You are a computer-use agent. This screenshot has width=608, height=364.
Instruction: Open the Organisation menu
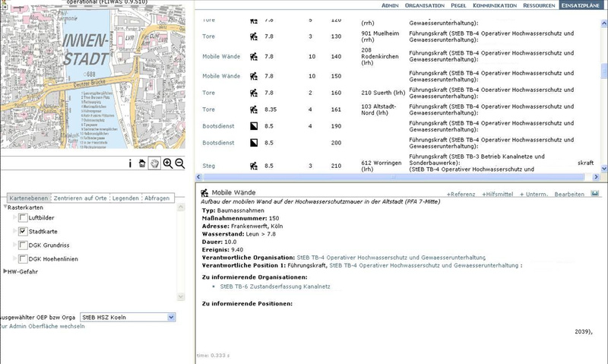[425, 5]
